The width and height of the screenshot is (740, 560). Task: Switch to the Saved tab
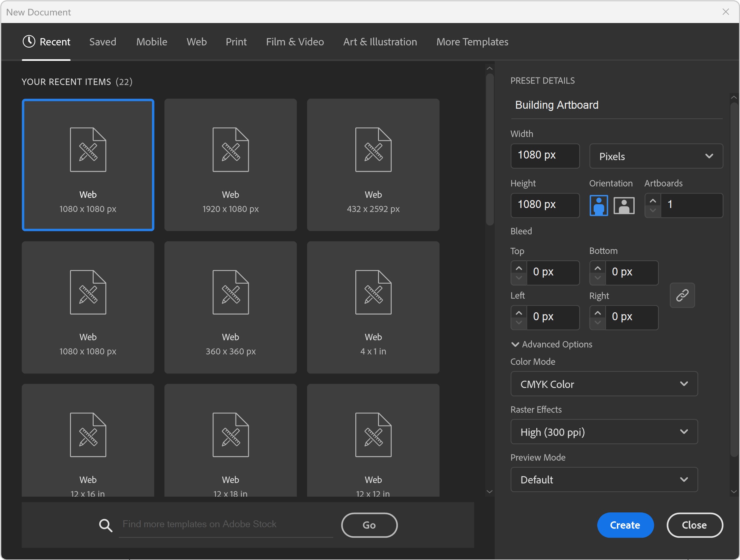(x=103, y=42)
